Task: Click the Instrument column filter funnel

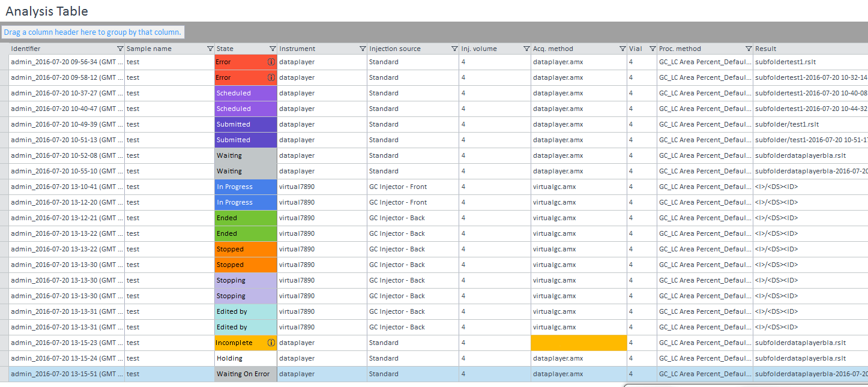Action: 363,49
